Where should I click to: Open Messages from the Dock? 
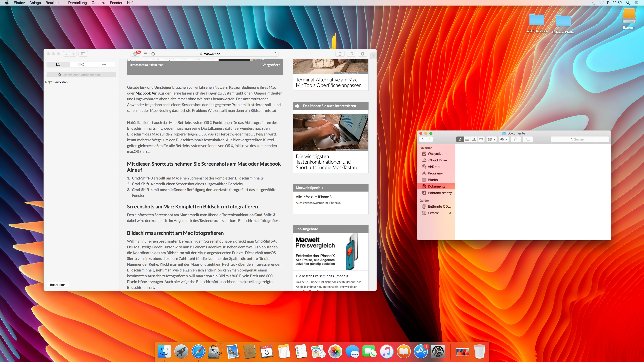tap(352, 352)
